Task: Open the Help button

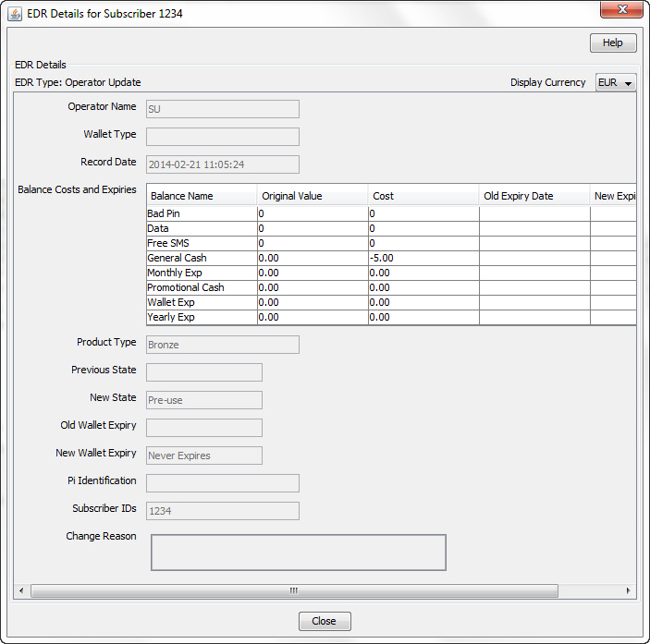Action: coord(613,43)
